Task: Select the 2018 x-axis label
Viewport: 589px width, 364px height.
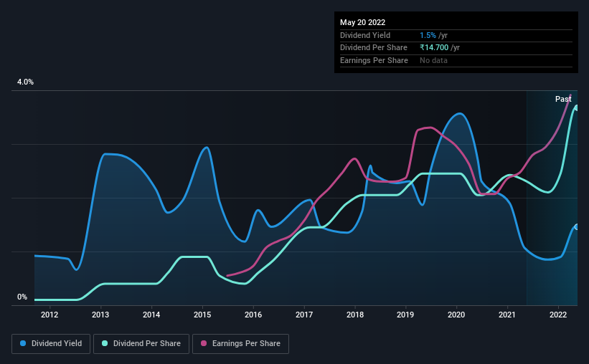Action: tap(355, 315)
